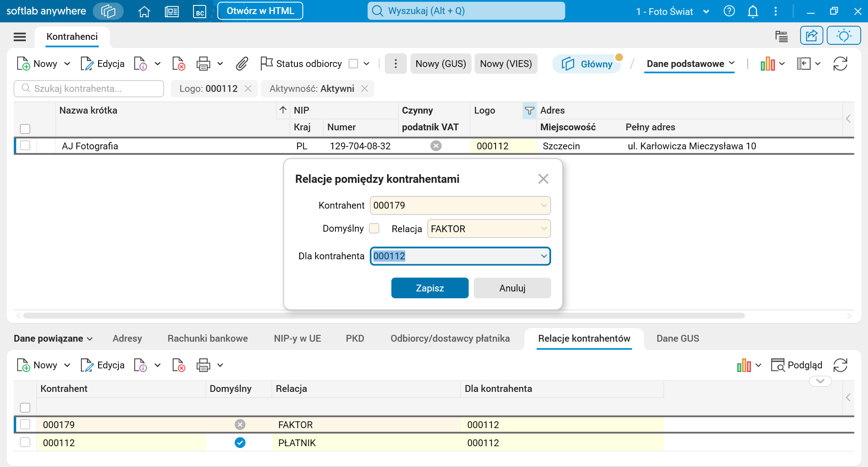Click the document info icon in bottom toolbar
Screen dimensions: 868x467
pyautogui.click(x=141, y=365)
